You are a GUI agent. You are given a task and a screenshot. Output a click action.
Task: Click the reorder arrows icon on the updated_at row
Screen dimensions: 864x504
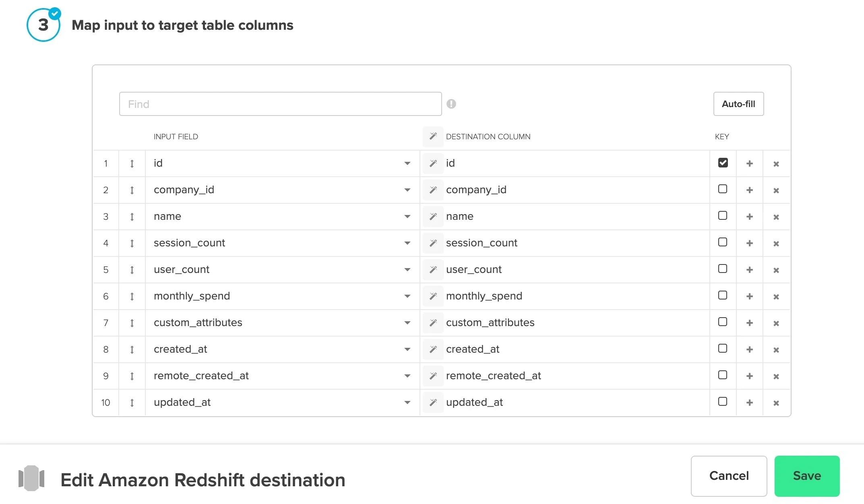tap(132, 402)
